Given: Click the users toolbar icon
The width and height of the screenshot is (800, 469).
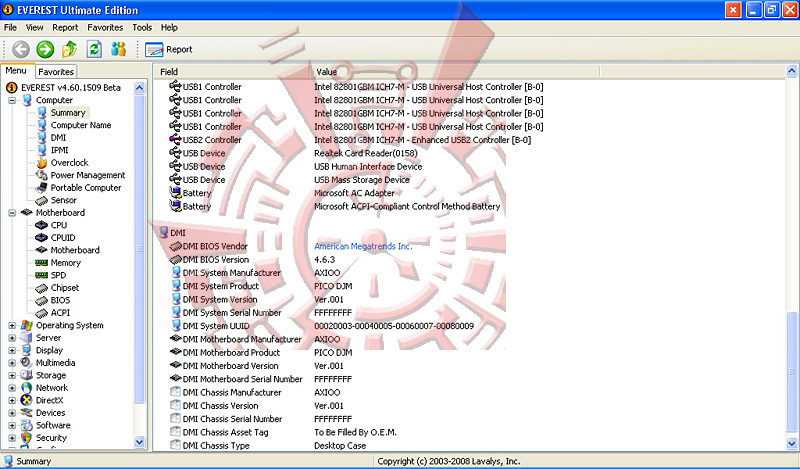Looking at the screenshot, I should [118, 50].
